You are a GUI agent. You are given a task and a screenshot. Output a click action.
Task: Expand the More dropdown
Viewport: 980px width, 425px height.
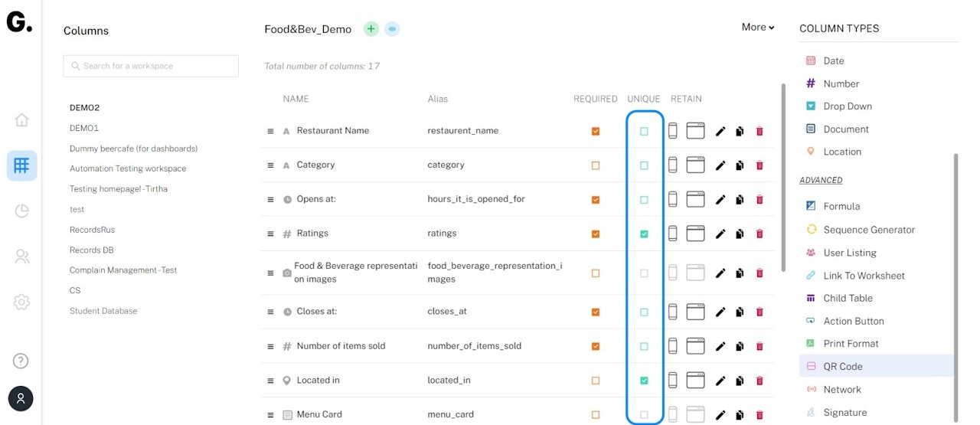coord(757,28)
